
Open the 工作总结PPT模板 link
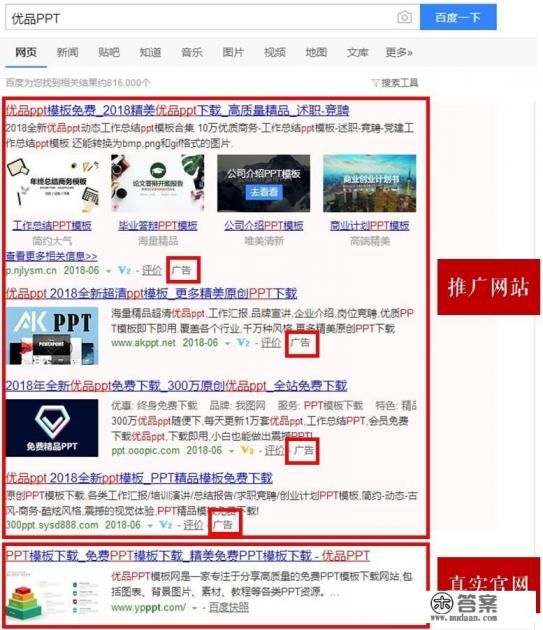(x=52, y=225)
